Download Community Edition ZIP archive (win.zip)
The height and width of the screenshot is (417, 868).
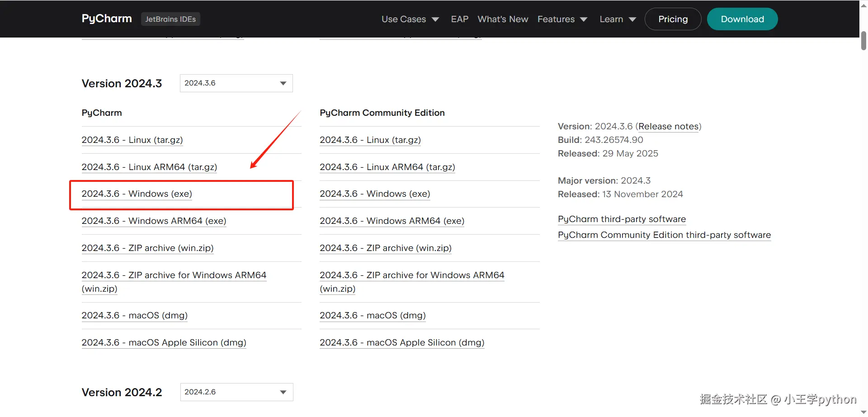click(386, 248)
